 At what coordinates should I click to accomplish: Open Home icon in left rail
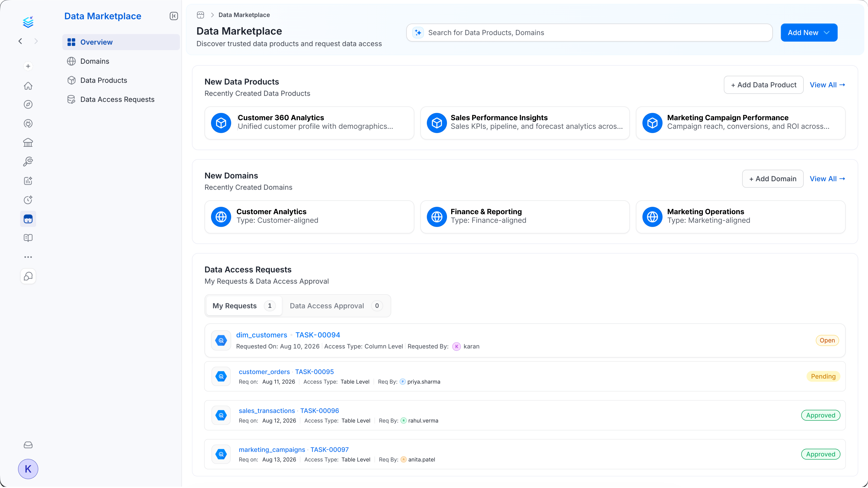pos(28,86)
